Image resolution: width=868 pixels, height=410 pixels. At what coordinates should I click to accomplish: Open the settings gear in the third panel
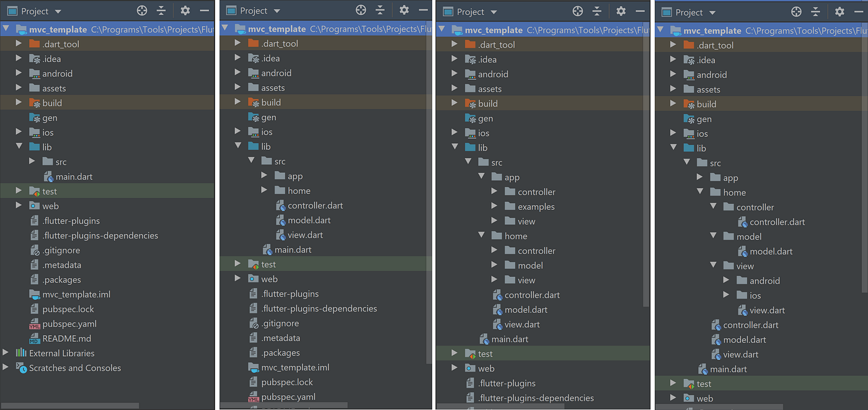(x=621, y=11)
